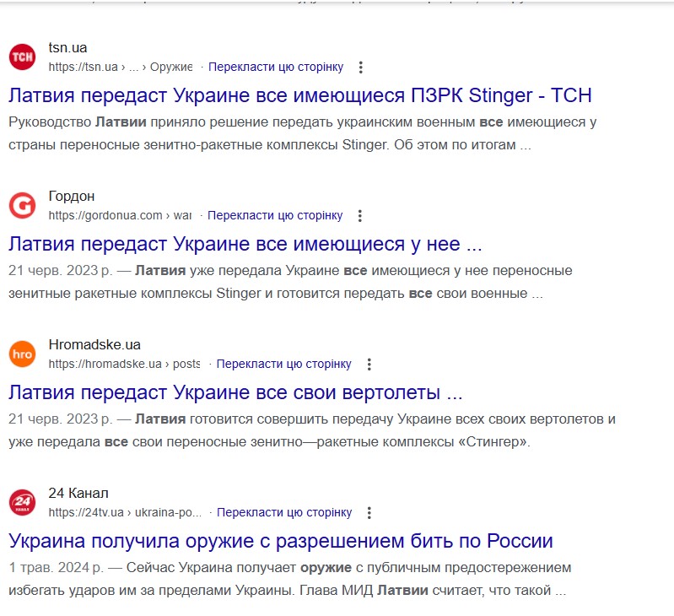Click the Gordon G logo icon

click(x=22, y=206)
